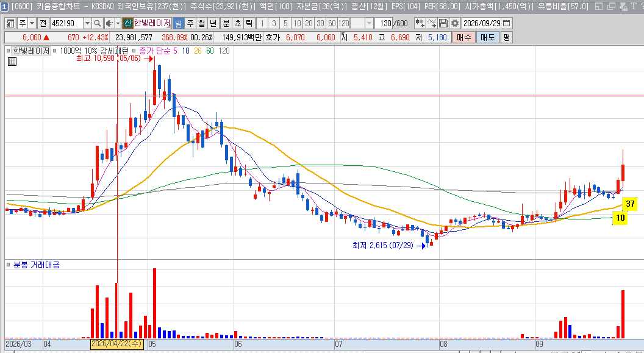This screenshot has width=644, height=353.
Task: Toggle the left panel icon in toolbar
Action: coord(10,23)
